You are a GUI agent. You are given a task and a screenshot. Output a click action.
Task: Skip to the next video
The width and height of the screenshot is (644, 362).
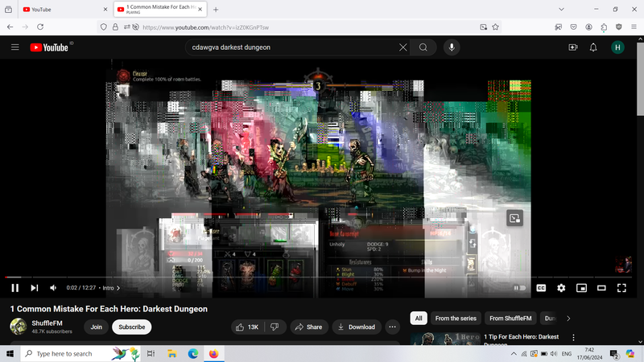coord(35,288)
